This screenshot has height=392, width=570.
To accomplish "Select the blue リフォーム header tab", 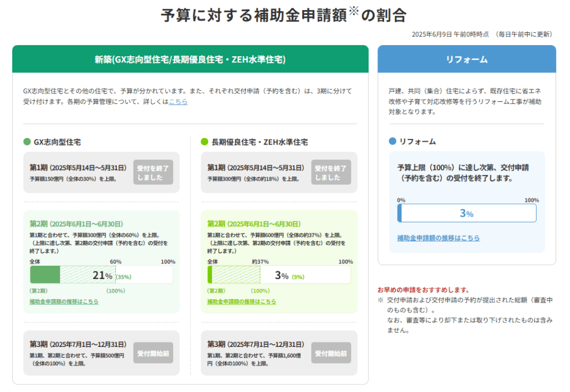I will [466, 59].
